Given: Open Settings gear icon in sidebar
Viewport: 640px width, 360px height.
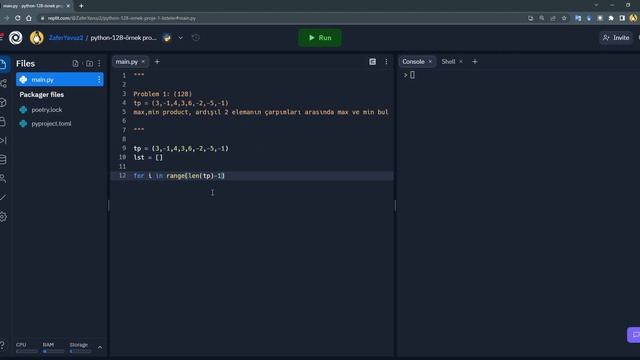Looking at the screenshot, I should click(3, 217).
